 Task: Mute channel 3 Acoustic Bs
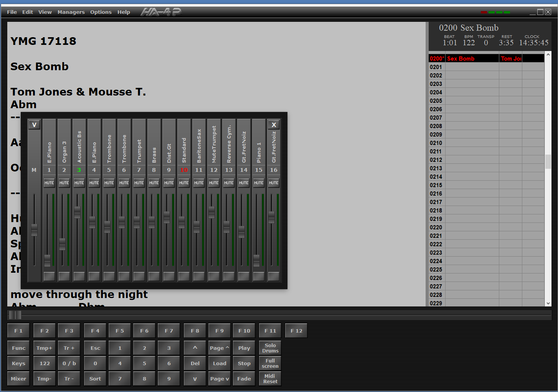pos(79,183)
